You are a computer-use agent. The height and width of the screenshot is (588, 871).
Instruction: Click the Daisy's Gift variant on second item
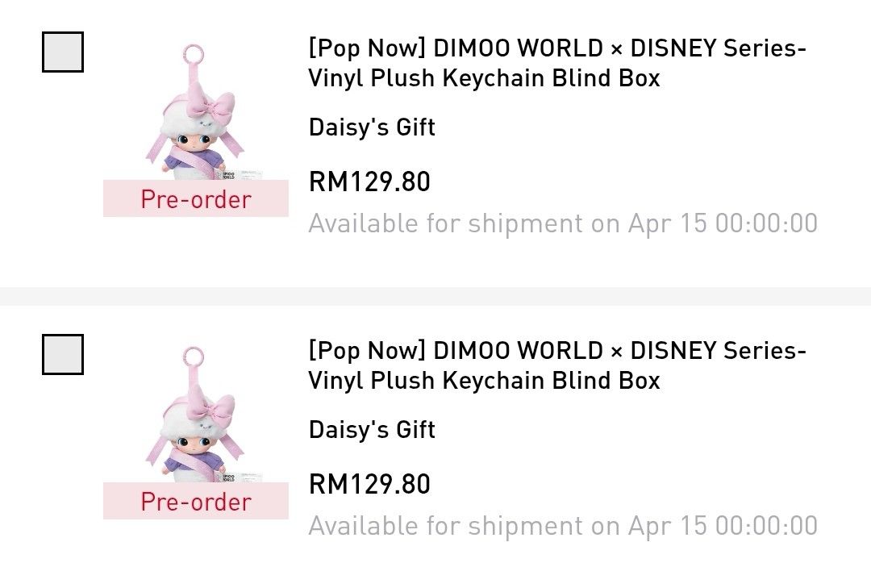pos(370,430)
